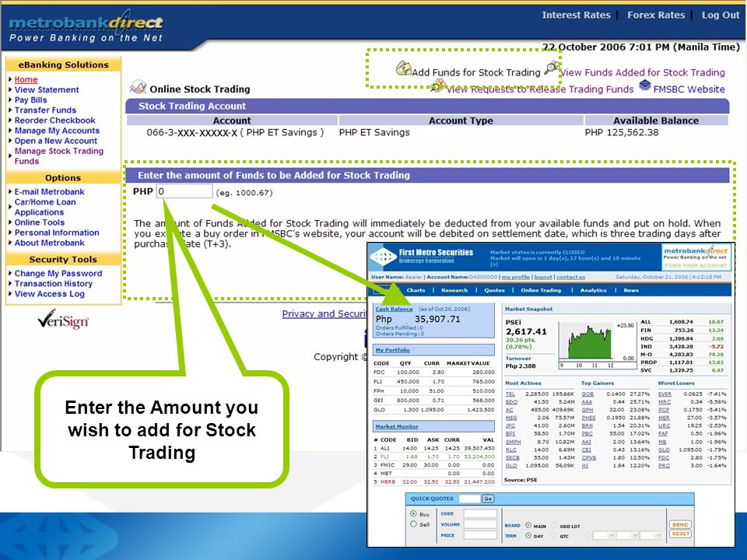Open Personal Information link
Viewport: 747px width, 560px height.
[57, 233]
